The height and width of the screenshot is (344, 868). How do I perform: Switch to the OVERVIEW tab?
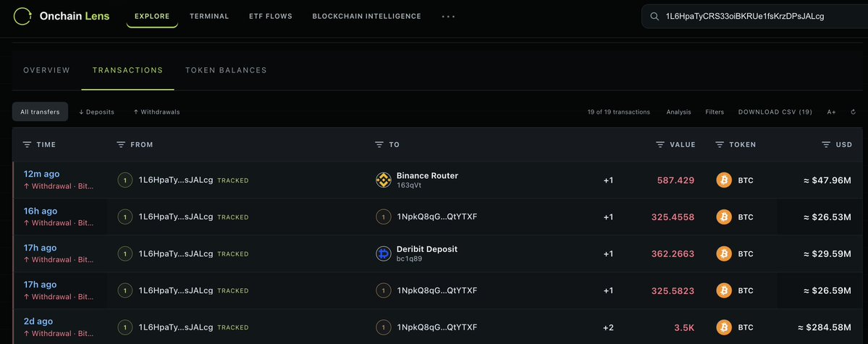click(x=46, y=70)
